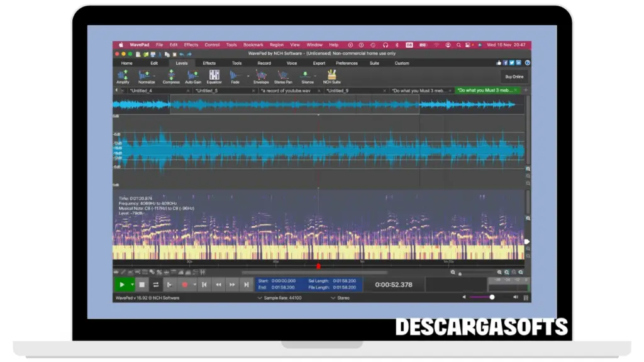Click the Buy Online button
The height and width of the screenshot is (362, 644).
coord(514,77)
